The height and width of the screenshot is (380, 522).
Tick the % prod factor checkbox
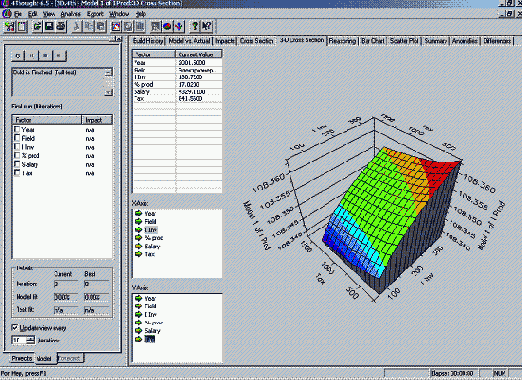point(17,155)
